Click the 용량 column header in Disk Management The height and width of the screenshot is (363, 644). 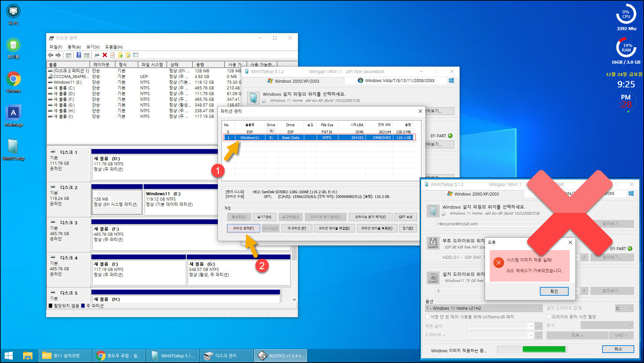pyautogui.click(x=208, y=65)
